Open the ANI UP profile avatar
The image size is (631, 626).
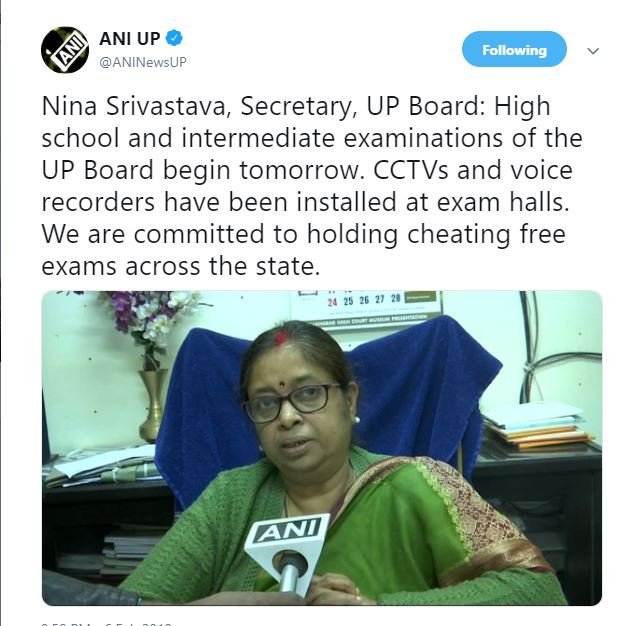pyautogui.click(x=65, y=50)
